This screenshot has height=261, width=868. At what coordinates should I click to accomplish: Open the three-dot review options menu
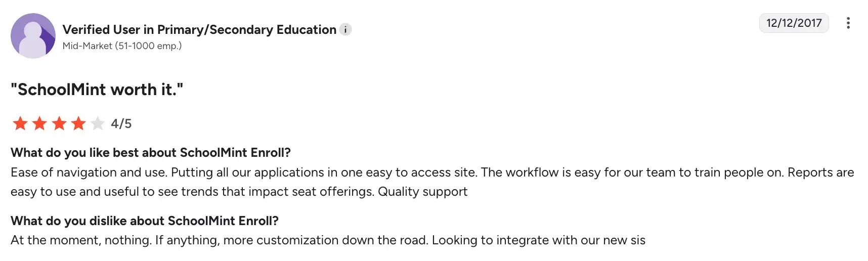(848, 23)
